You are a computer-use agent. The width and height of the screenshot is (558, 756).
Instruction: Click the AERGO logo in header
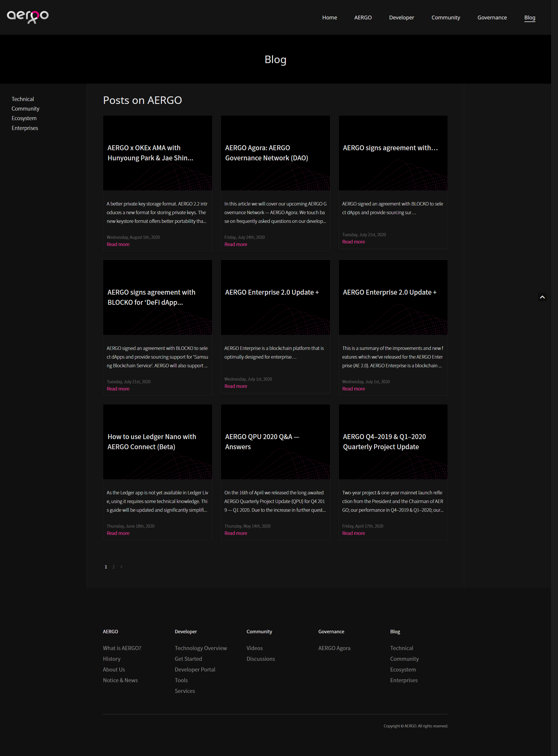pyautogui.click(x=28, y=16)
